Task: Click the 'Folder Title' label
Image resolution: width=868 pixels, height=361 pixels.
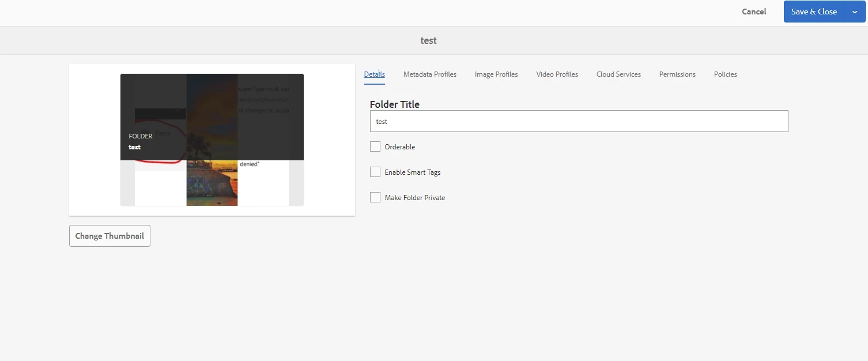Action: (395, 104)
